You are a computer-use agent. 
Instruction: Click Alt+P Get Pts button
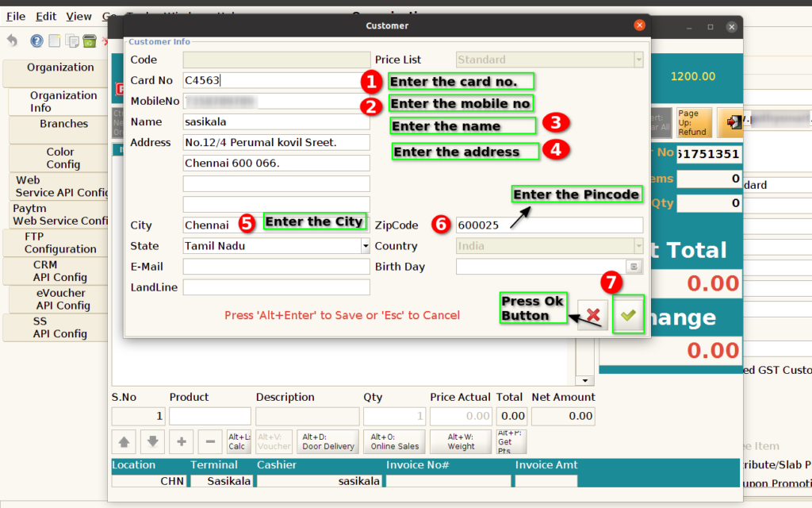pyautogui.click(x=511, y=441)
